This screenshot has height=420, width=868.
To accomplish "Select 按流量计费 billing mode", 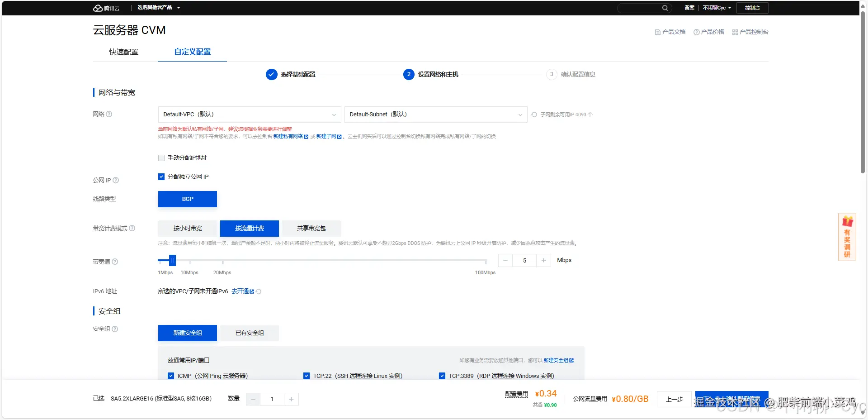I will tap(250, 229).
